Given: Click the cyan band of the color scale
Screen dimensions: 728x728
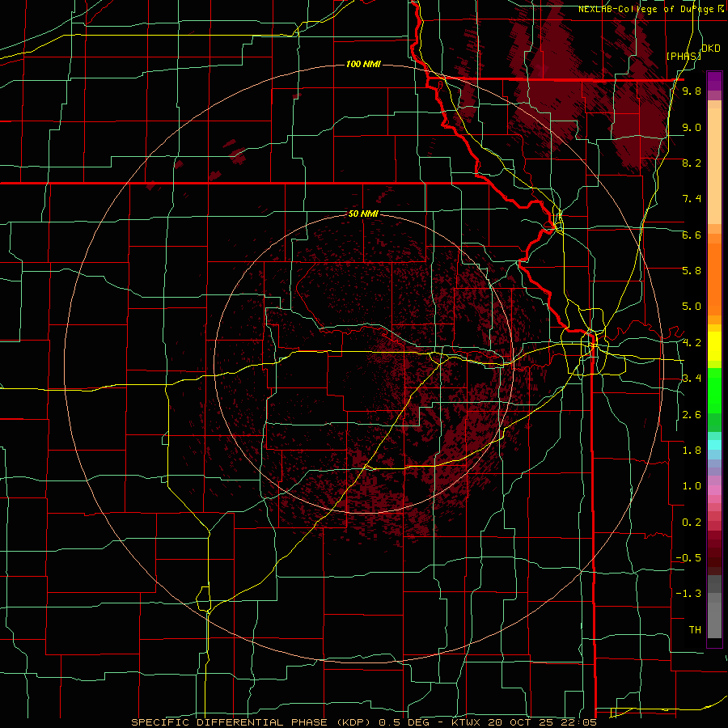Looking at the screenshot, I should (x=714, y=445).
